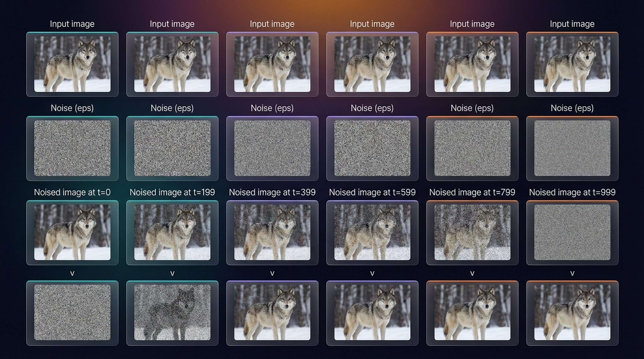Screen dimensions: 644x359
Task: Click the 'Input image' label in the t=399 column
Action: tap(272, 24)
